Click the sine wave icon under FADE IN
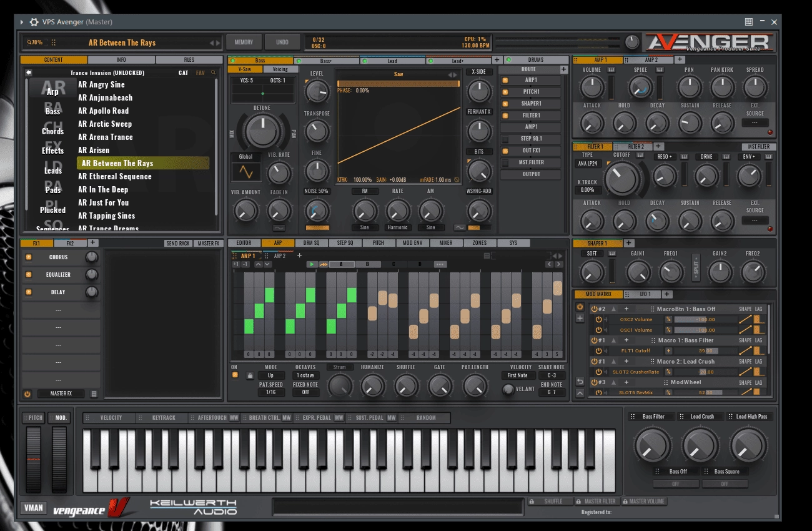This screenshot has height=531, width=812. 279,227
